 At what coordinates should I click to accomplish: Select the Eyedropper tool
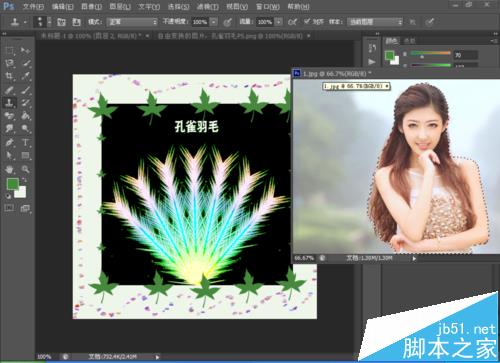click(25, 76)
